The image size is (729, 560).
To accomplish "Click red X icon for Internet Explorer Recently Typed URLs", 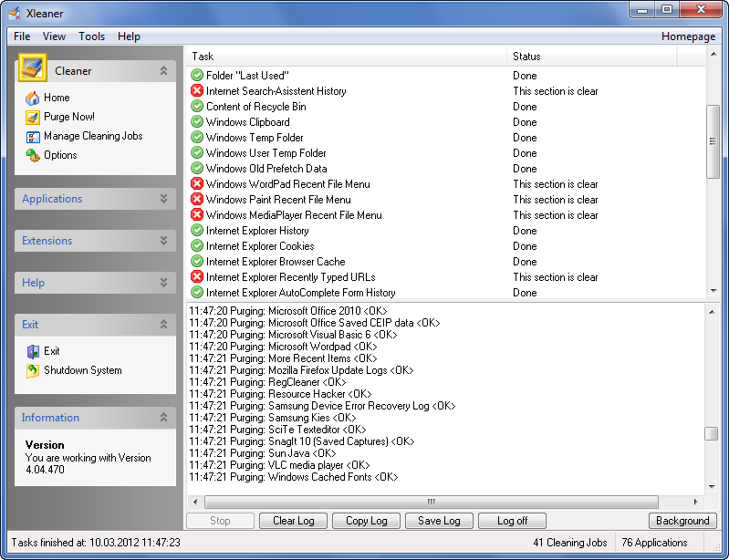I will (x=197, y=276).
